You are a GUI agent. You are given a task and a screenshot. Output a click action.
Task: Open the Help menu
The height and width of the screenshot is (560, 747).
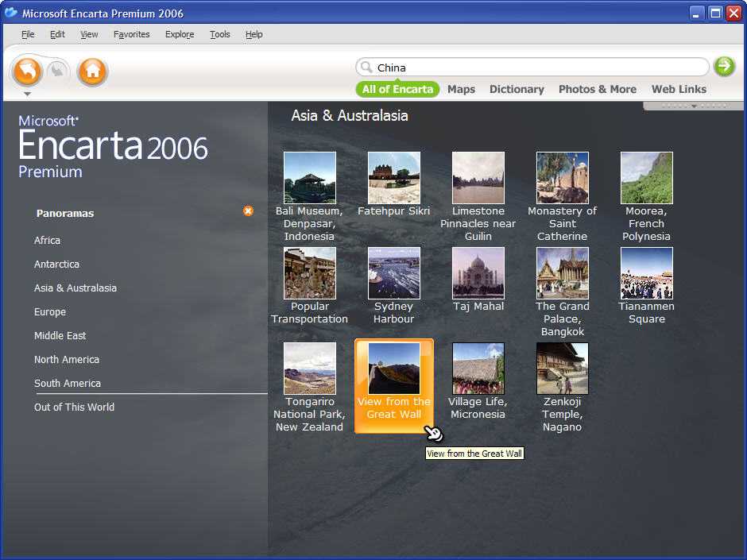pos(254,34)
